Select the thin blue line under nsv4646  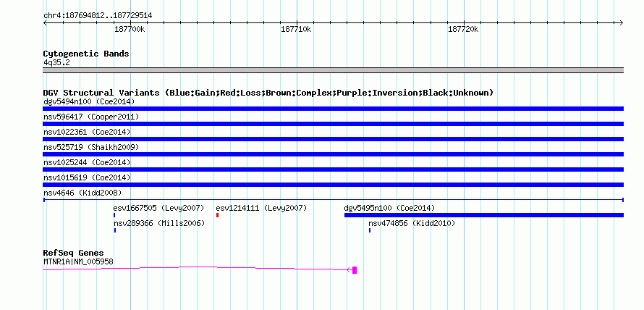tap(333, 200)
